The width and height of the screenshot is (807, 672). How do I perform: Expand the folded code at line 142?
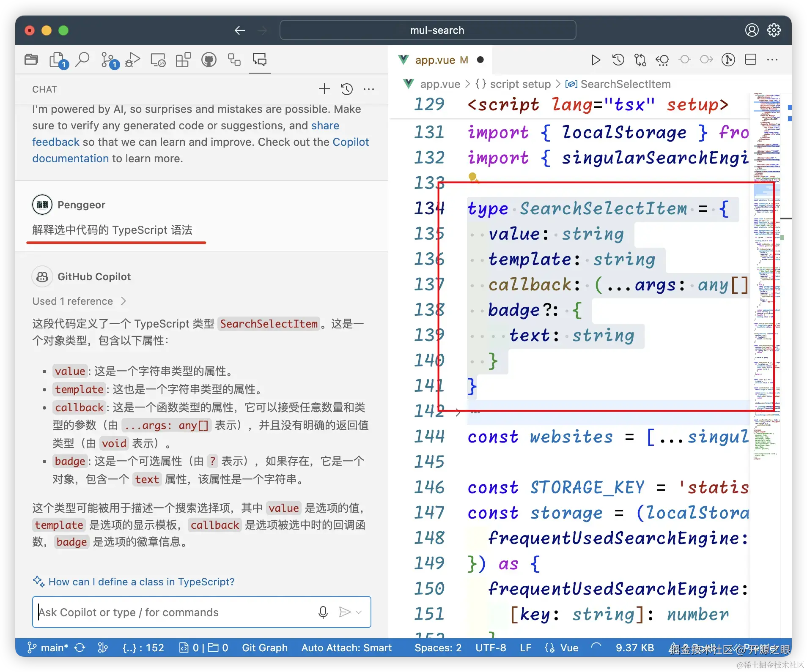(x=458, y=412)
